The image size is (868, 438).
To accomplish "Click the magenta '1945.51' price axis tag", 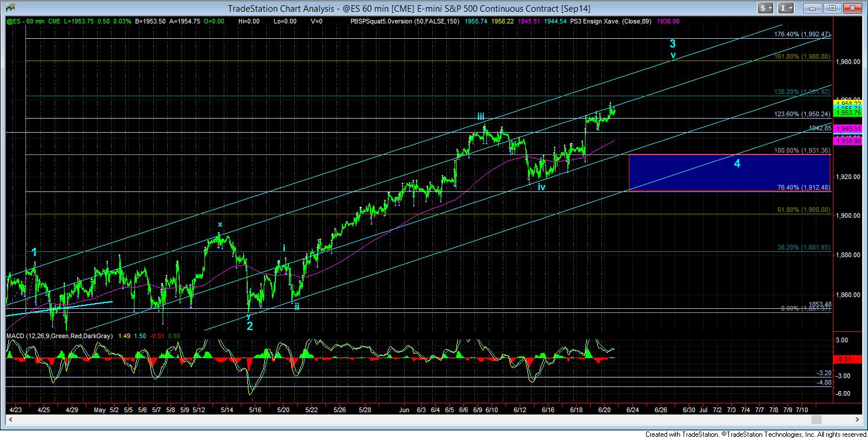I will [846, 129].
